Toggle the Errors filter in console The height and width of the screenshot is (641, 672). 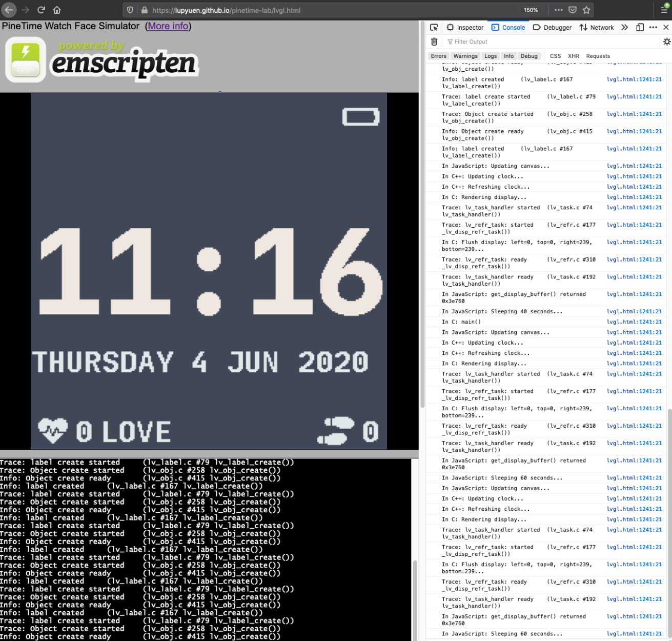(438, 56)
